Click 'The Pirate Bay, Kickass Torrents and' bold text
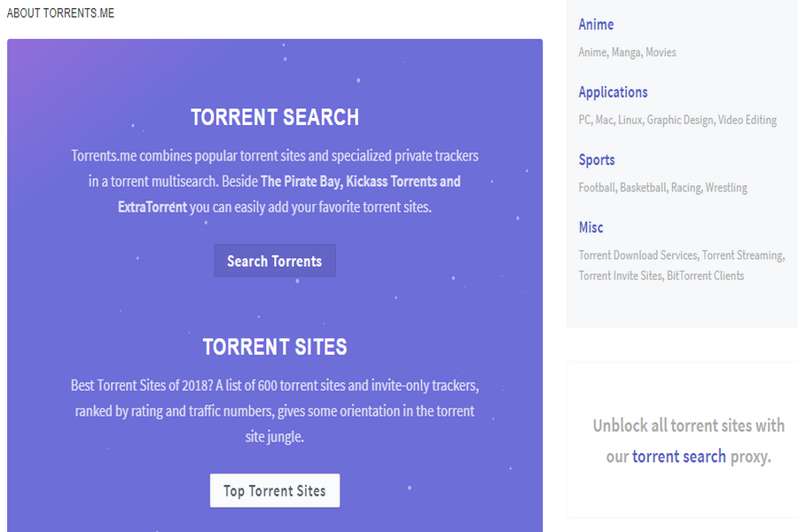Viewport: 798px width, 532px height. point(360,182)
